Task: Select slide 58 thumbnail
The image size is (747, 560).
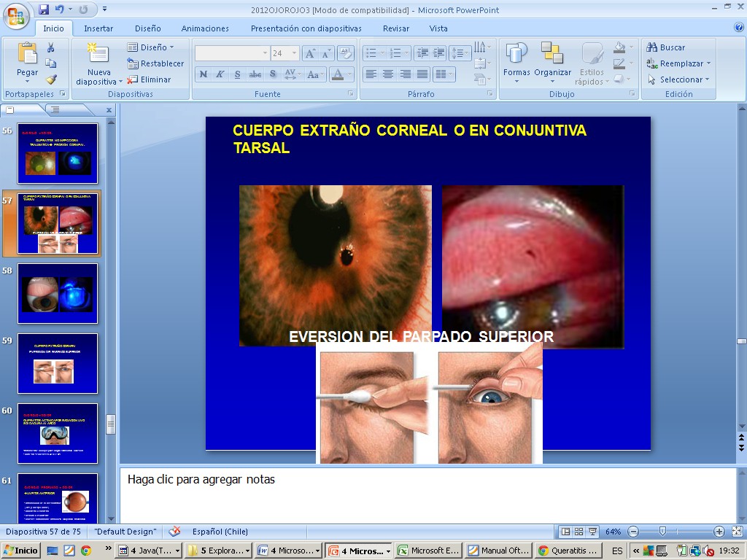Action: tap(58, 293)
